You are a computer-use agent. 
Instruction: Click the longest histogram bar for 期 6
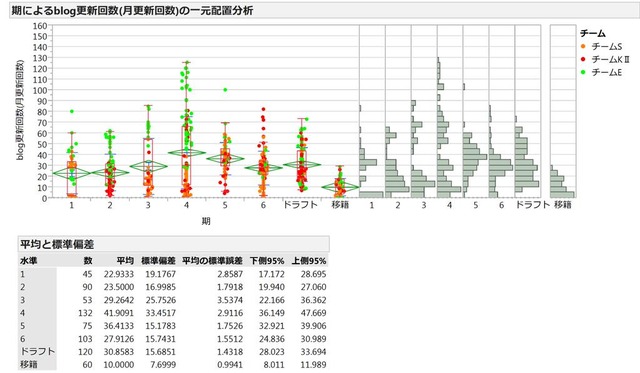pos(501,168)
